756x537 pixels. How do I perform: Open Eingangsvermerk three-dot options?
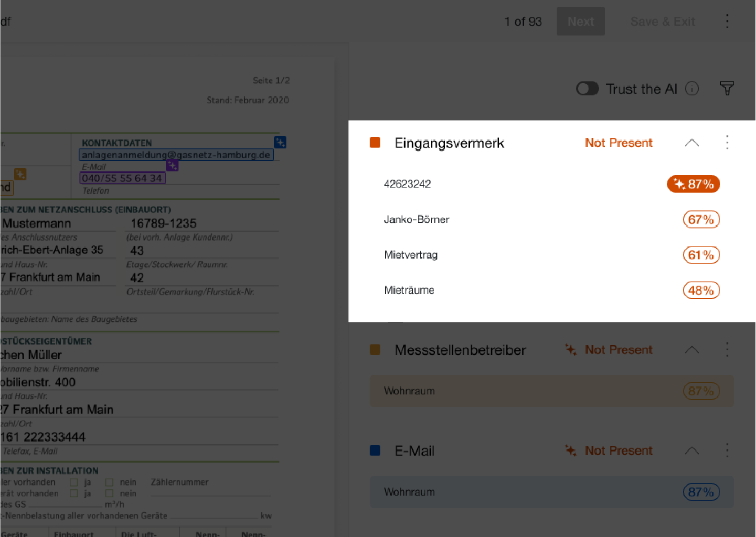tap(727, 143)
